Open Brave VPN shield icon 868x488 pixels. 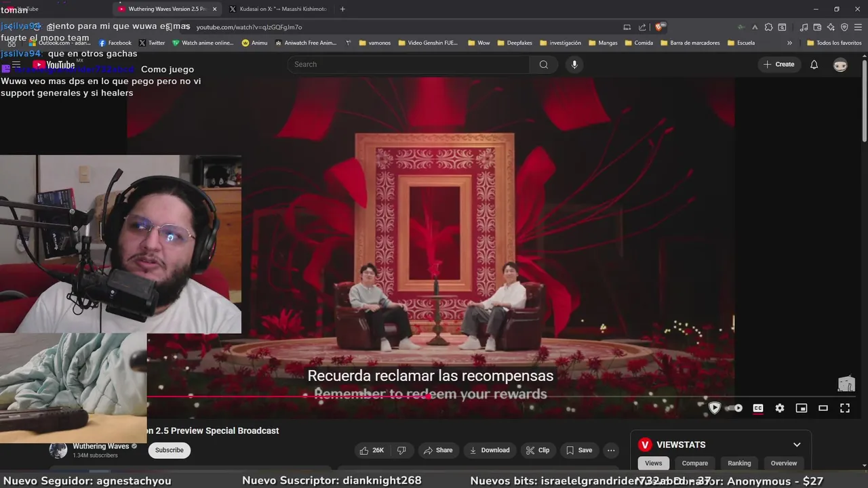[x=844, y=27]
